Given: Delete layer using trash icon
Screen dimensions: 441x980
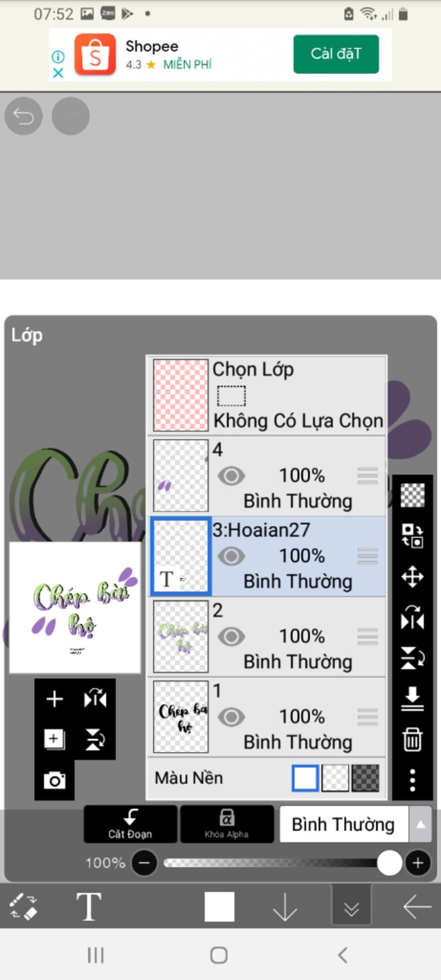Looking at the screenshot, I should click(x=412, y=739).
